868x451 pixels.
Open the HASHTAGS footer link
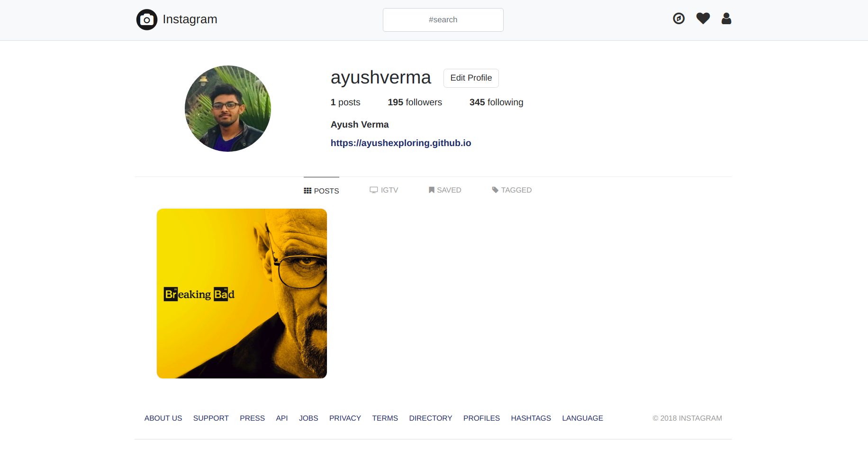[x=531, y=418]
